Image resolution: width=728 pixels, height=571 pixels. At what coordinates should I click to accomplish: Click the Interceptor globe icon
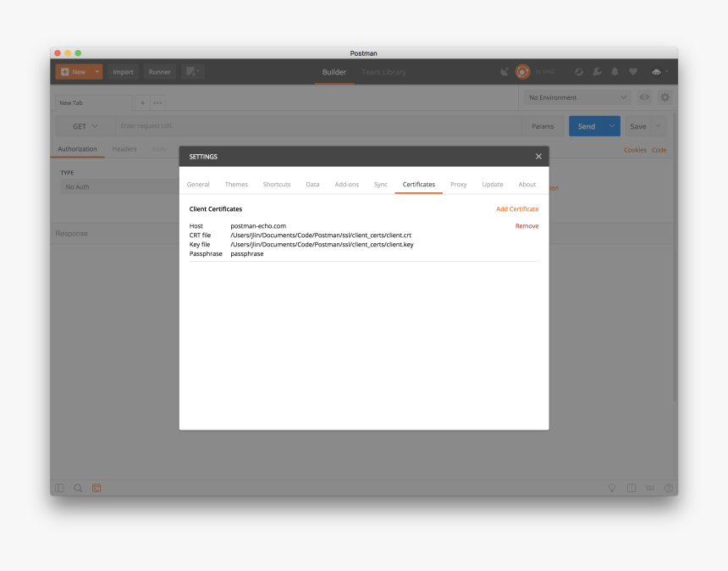coord(579,72)
